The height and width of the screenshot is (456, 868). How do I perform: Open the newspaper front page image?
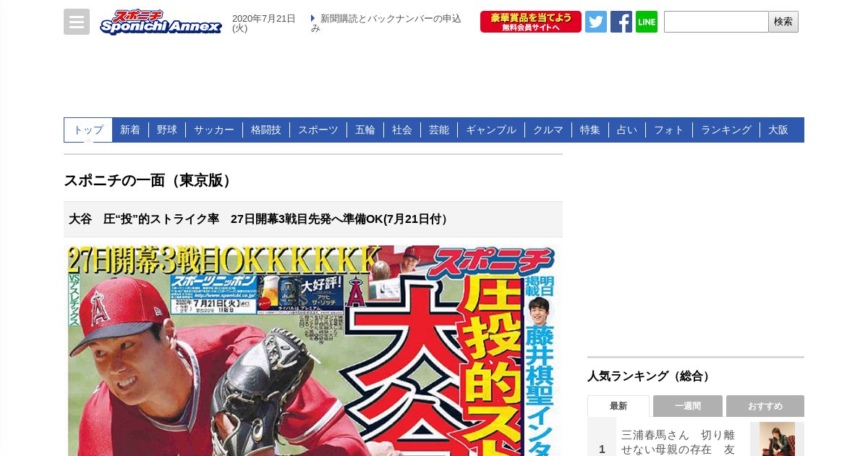coord(313,350)
